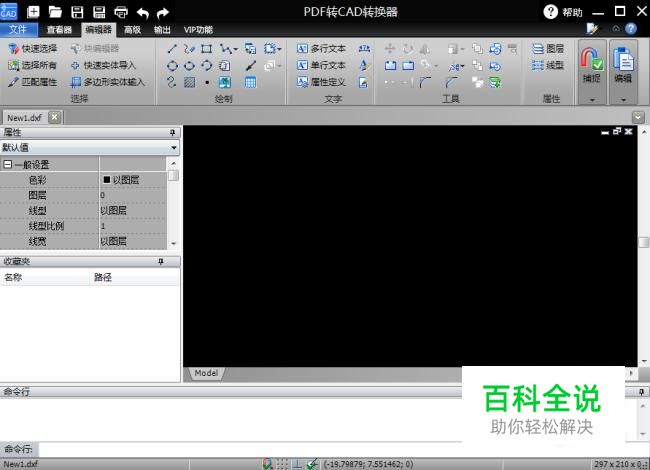650x470 pixels.
Task: Click the 帮助 help button
Action: click(x=563, y=12)
